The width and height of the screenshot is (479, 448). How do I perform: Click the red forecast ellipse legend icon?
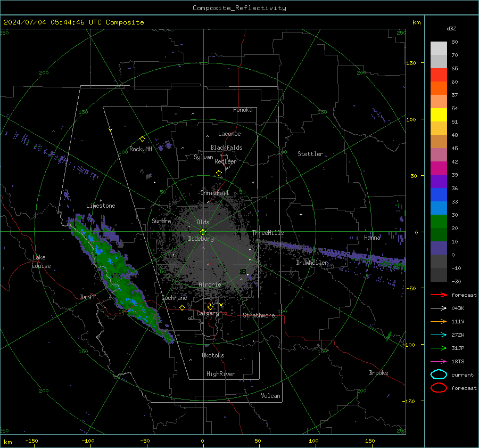click(x=439, y=388)
